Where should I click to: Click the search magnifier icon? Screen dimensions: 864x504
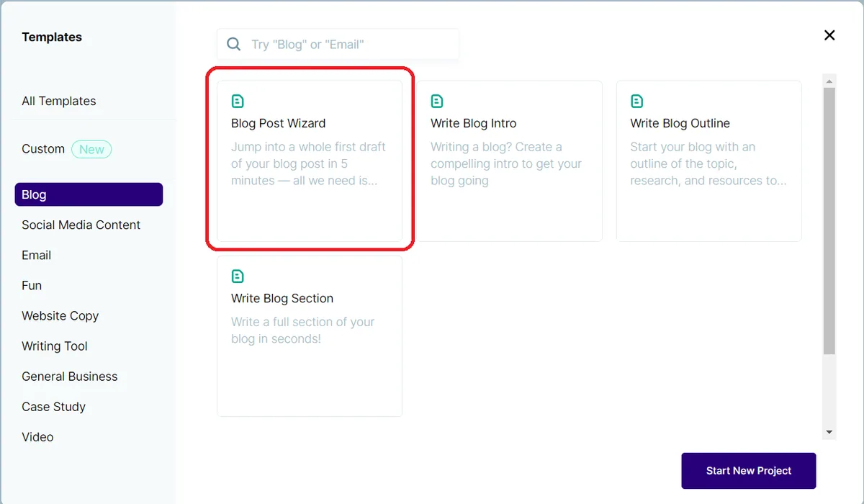click(x=234, y=44)
